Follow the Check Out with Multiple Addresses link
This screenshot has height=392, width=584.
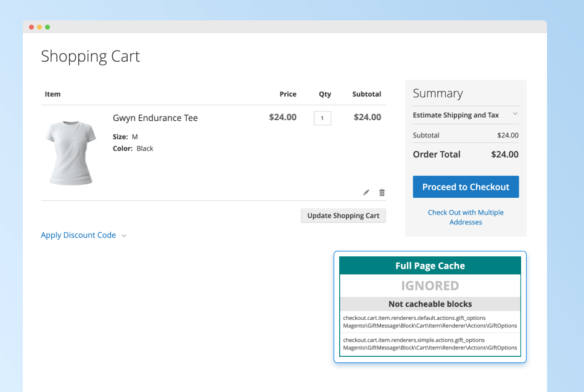(x=466, y=217)
